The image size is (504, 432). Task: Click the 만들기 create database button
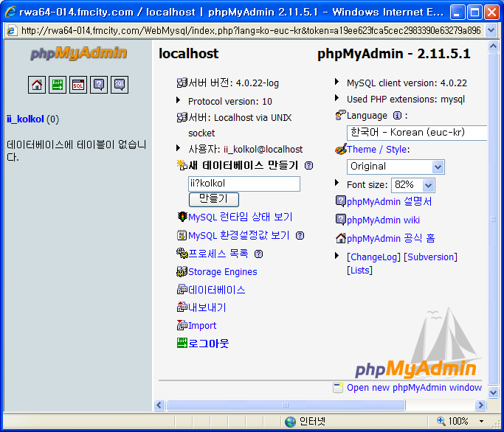point(214,199)
